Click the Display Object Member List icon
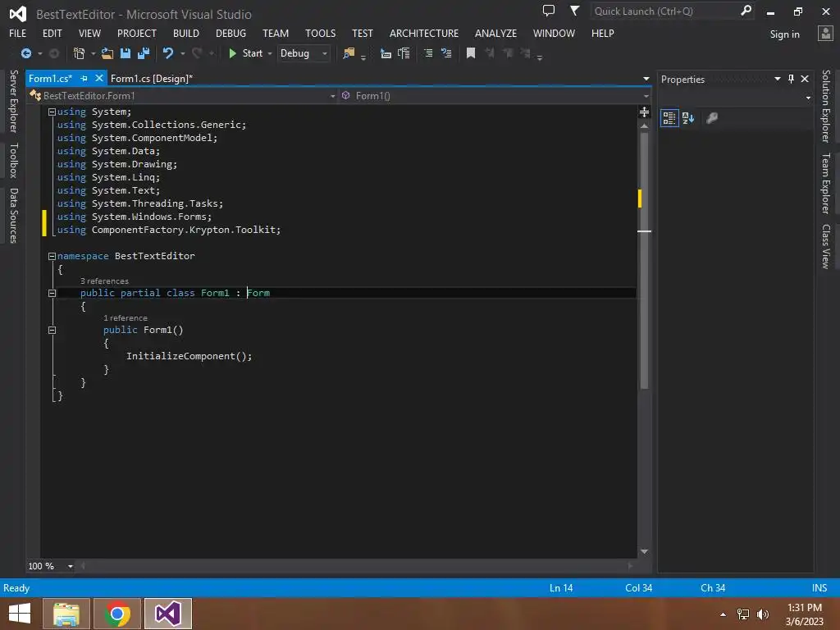Screen dimensions: 840x630 [386, 53]
